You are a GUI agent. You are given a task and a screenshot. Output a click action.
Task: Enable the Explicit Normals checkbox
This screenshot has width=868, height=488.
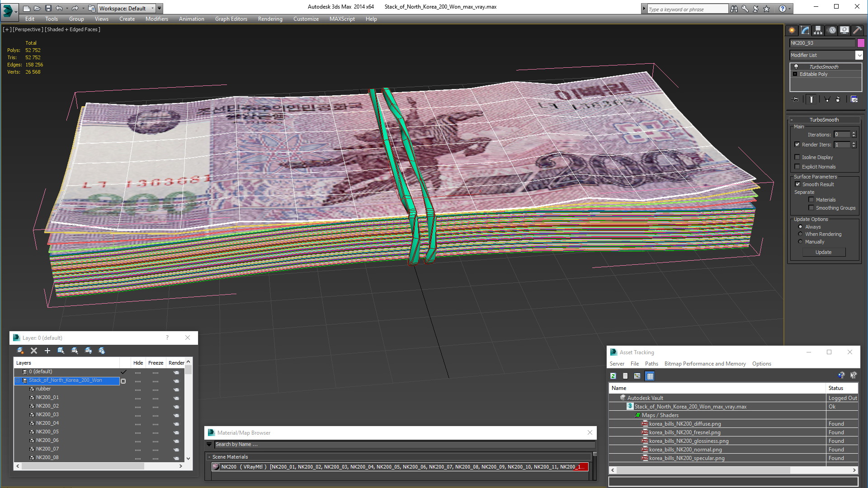click(797, 167)
